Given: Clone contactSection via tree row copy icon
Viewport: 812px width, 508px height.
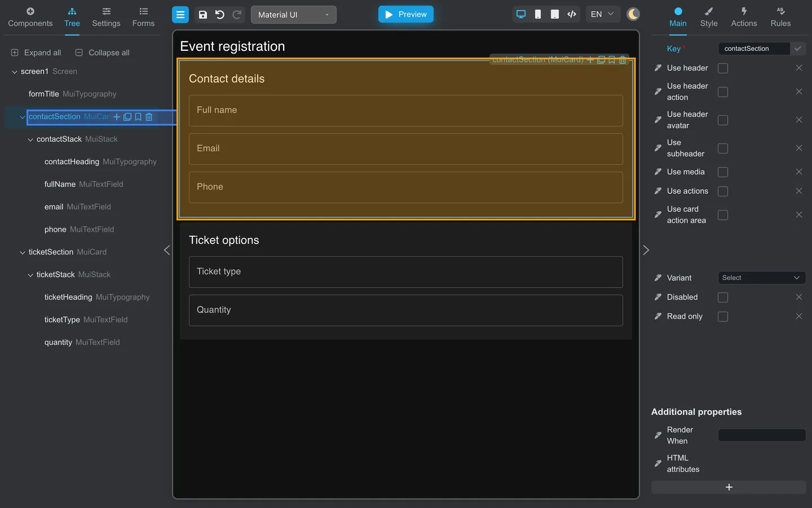Looking at the screenshot, I should [127, 117].
